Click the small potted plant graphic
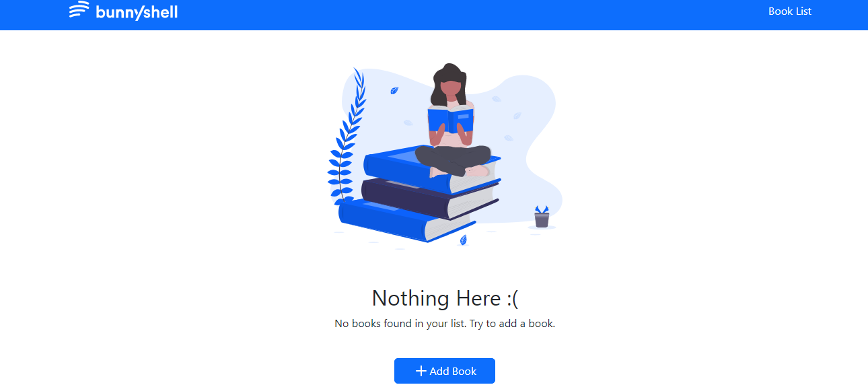 tap(542, 217)
